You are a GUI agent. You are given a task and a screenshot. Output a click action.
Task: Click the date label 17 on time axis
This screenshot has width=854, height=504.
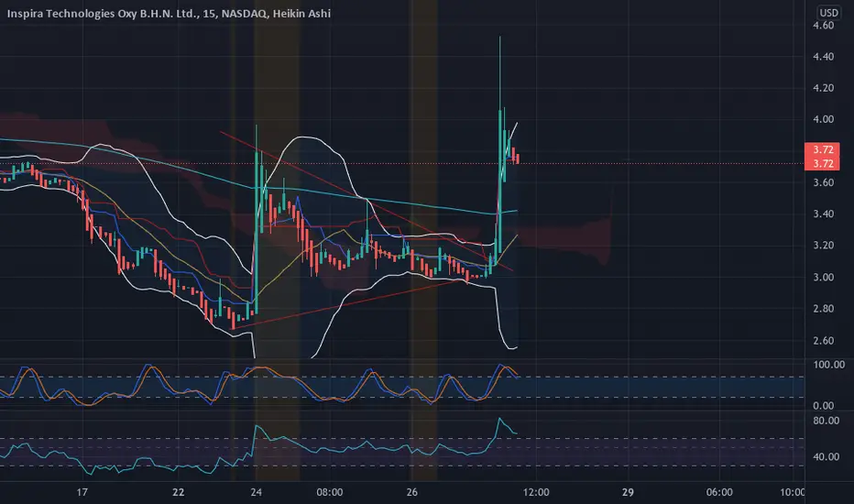click(x=82, y=492)
